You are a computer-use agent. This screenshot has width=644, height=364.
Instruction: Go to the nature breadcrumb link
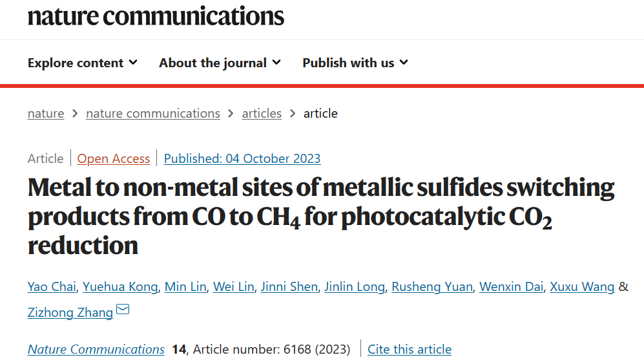(46, 114)
